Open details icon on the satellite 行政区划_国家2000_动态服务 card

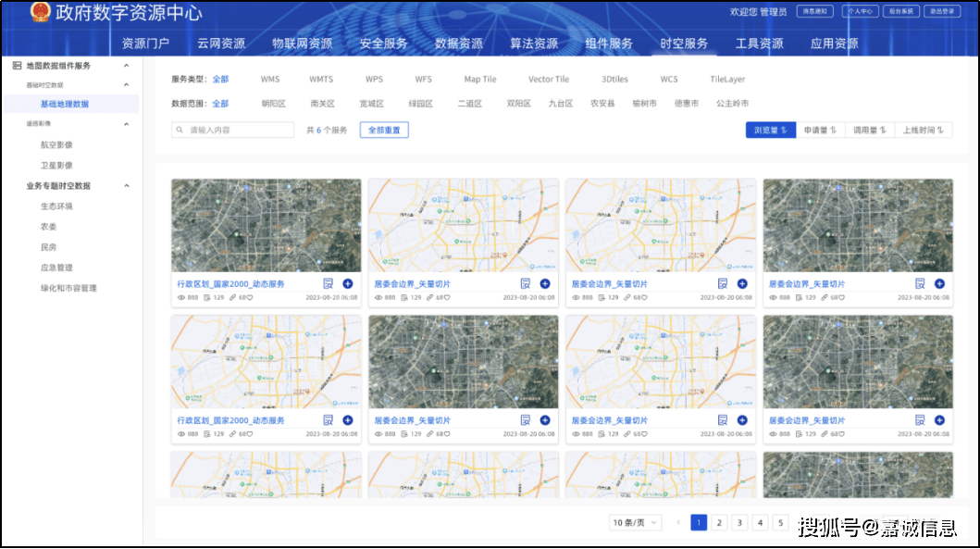tap(329, 284)
